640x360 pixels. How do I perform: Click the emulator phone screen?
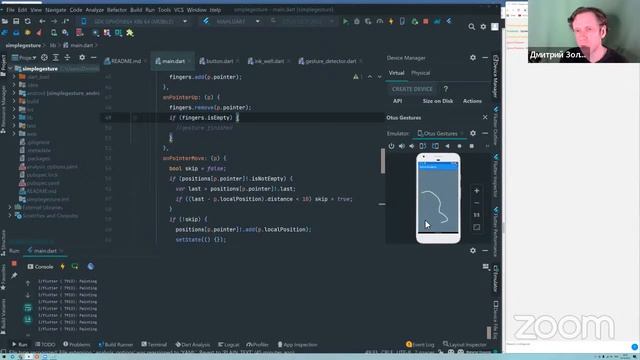point(438,197)
